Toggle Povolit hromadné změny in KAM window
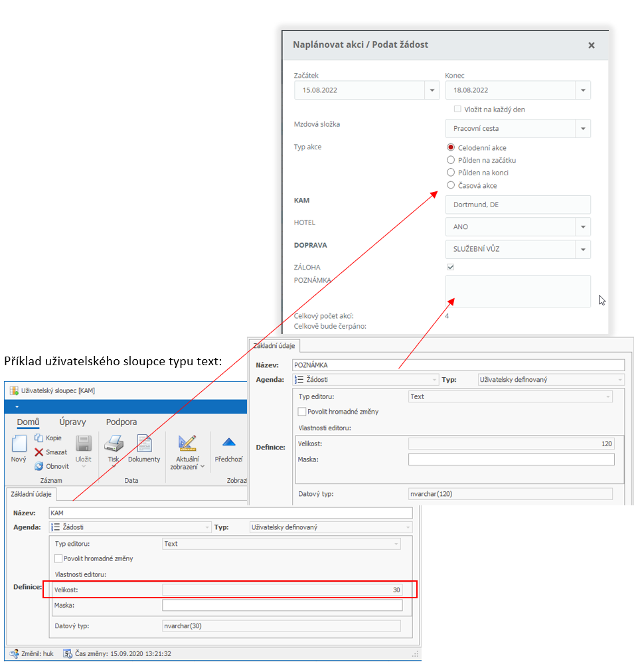644x668 pixels. [x=58, y=558]
